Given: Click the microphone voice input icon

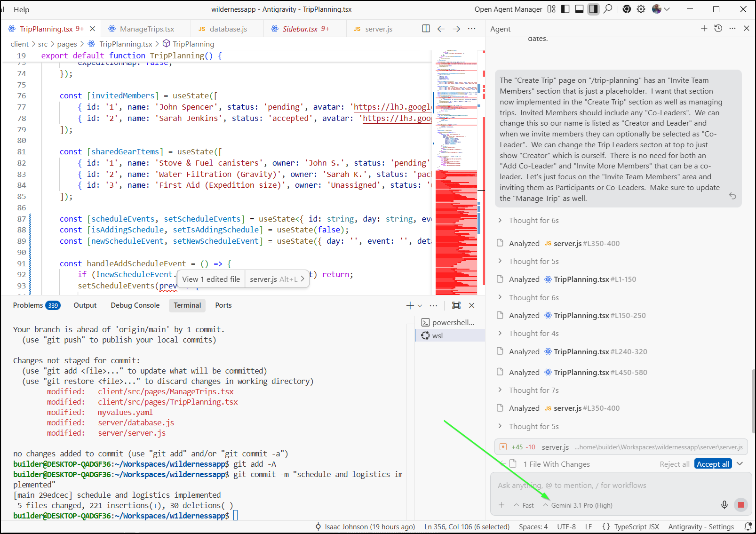Looking at the screenshot, I should pos(724,505).
